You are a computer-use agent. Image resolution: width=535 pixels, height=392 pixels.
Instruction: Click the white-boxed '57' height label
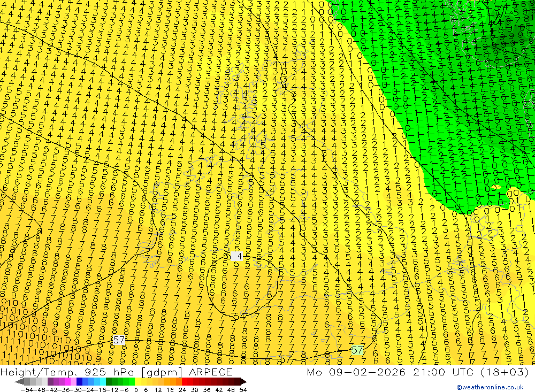pyautogui.click(x=119, y=340)
